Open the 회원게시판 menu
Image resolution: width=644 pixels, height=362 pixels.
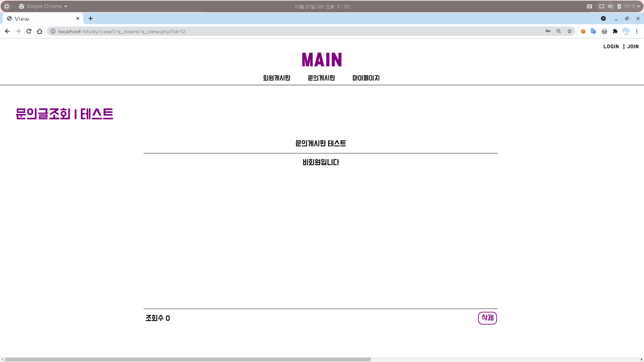276,78
